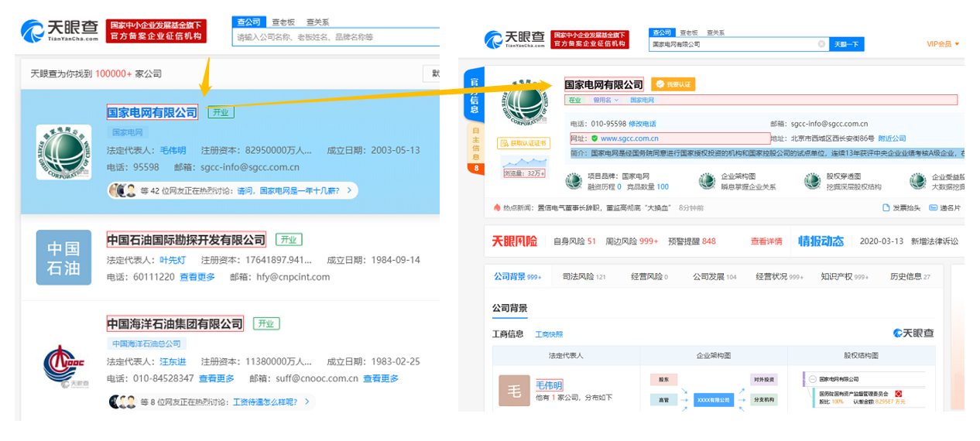The height and width of the screenshot is (441, 980).
Task: Click user avatars beside 42 位网友 discussion
Action: point(122,190)
